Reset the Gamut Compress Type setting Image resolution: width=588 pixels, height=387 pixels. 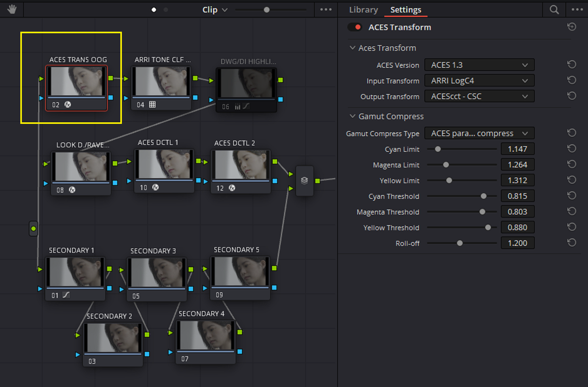[x=572, y=133]
